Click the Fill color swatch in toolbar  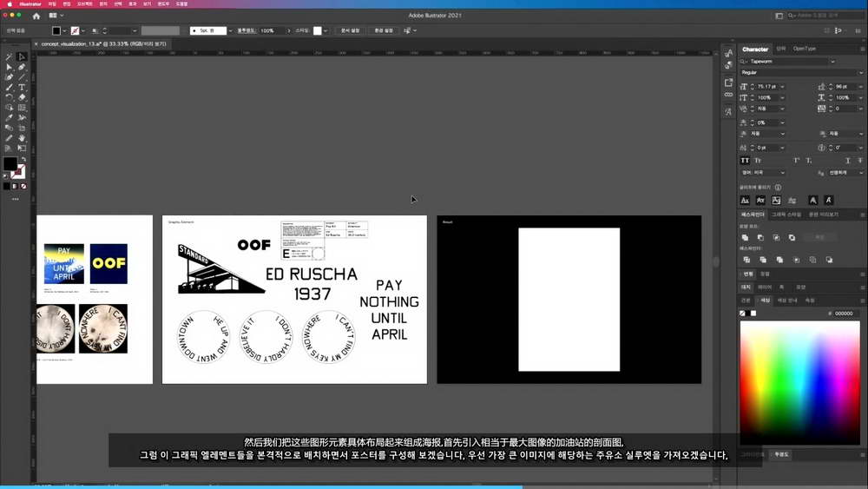[x=10, y=163]
